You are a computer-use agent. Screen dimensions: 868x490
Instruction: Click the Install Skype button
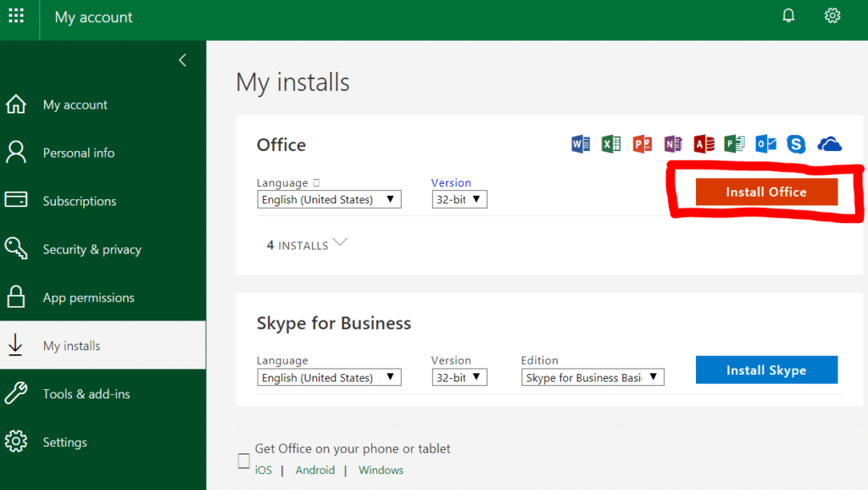(766, 370)
